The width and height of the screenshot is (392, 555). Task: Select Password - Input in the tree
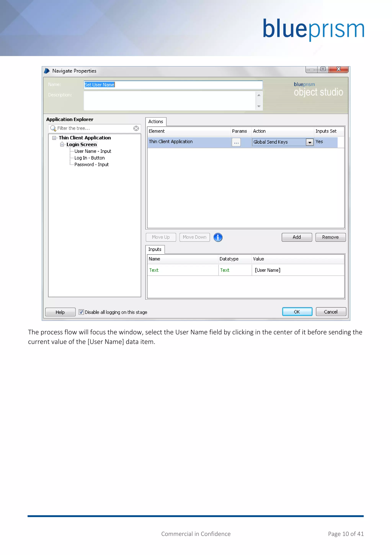click(x=91, y=165)
